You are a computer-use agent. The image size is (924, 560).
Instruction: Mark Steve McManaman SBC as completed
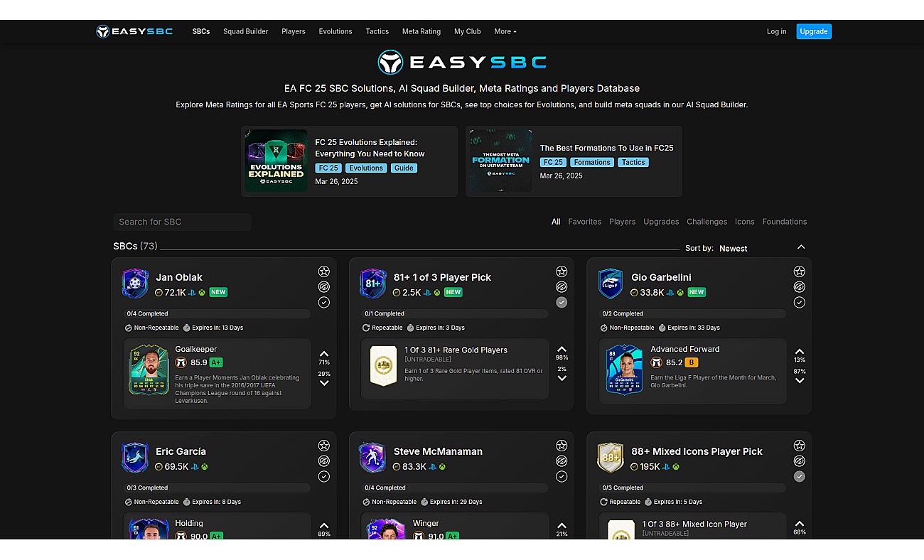coord(562,477)
